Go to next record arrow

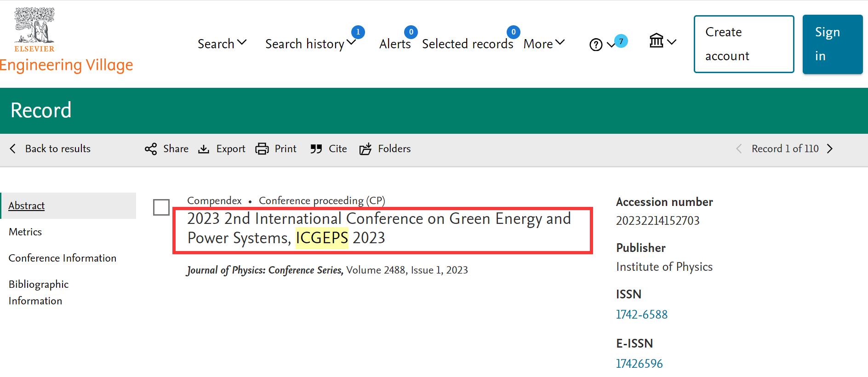[x=830, y=149]
